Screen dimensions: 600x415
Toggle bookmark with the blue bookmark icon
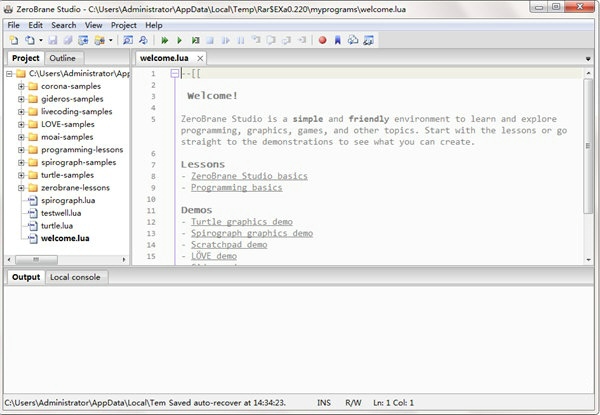click(337, 41)
